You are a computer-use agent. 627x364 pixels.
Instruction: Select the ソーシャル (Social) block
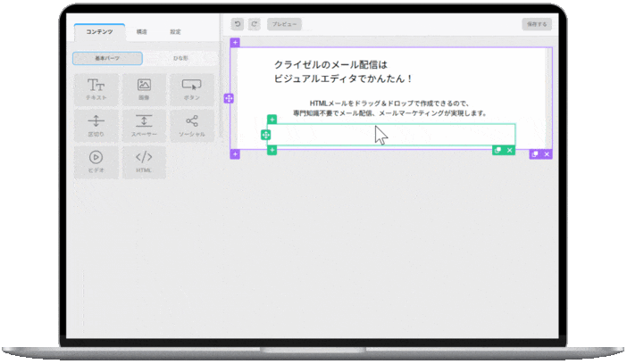pyautogui.click(x=192, y=125)
